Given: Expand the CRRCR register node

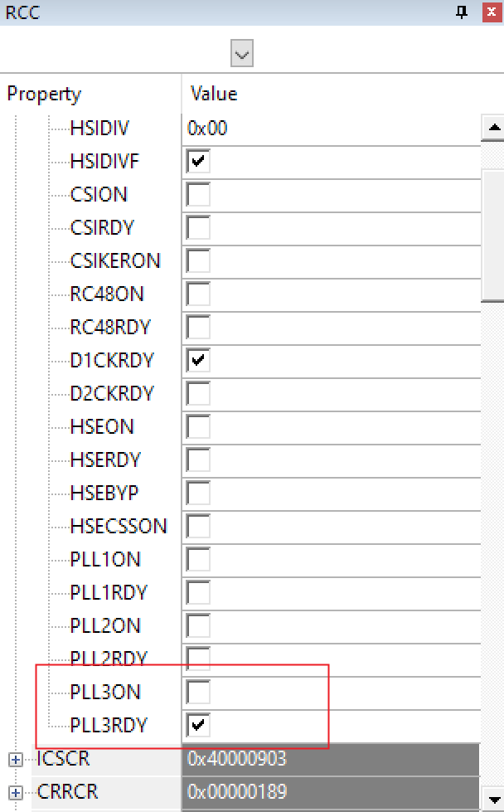Looking at the screenshot, I should (15, 792).
